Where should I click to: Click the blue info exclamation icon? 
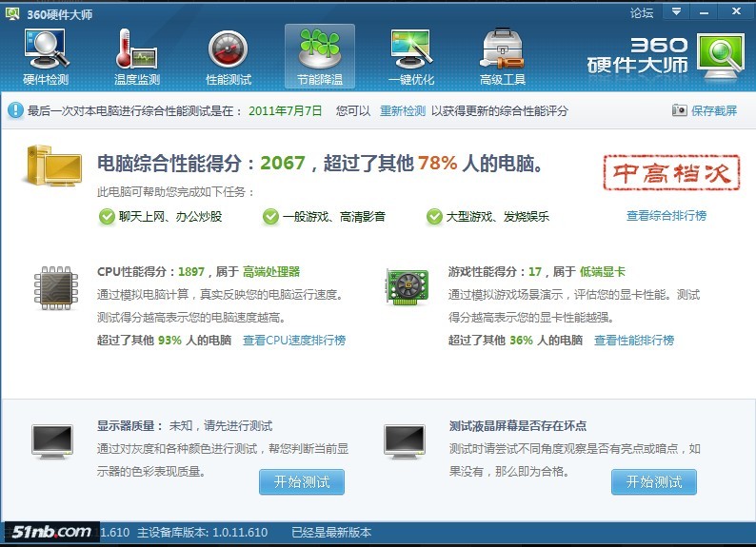[x=15, y=110]
